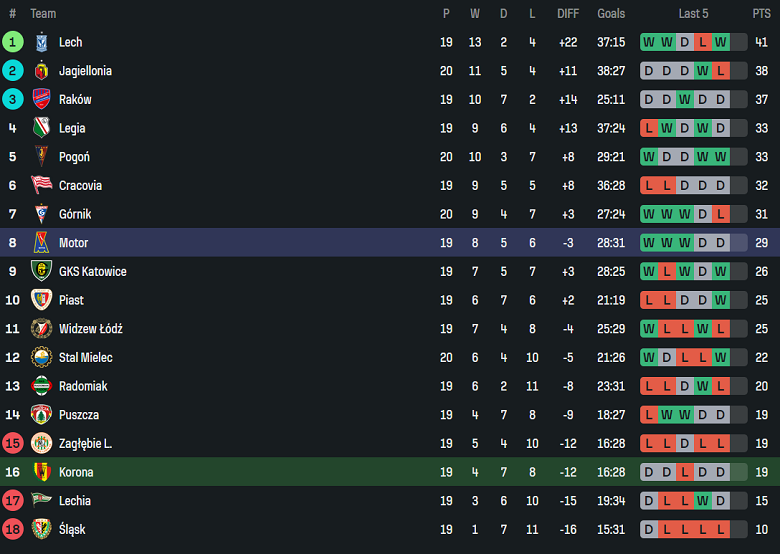Select the Motor team crest icon

(x=41, y=243)
